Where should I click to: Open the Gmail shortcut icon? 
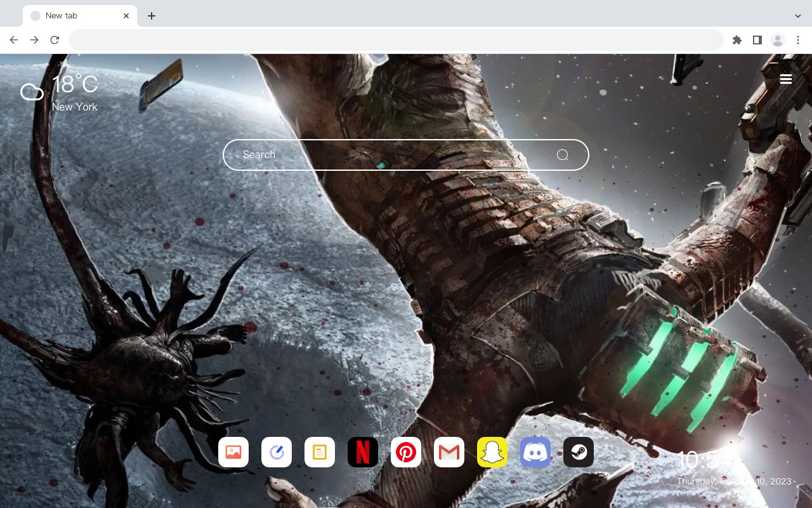449,452
